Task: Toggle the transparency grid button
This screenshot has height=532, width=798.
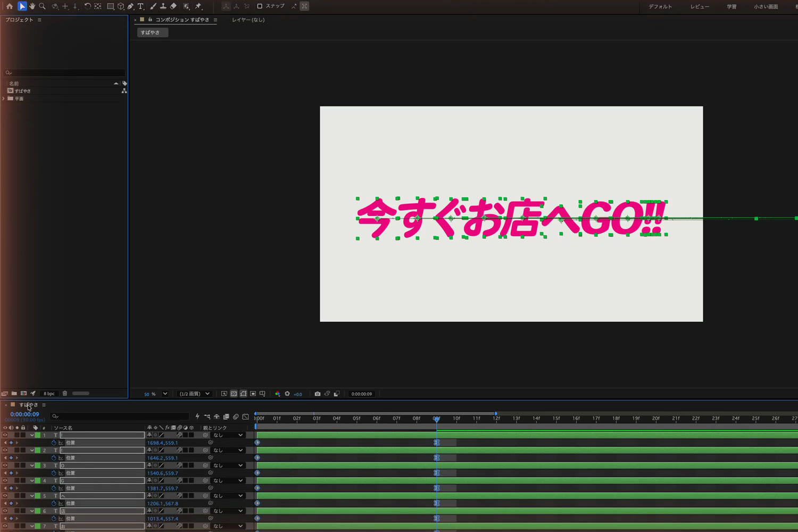Action: [x=234, y=394]
